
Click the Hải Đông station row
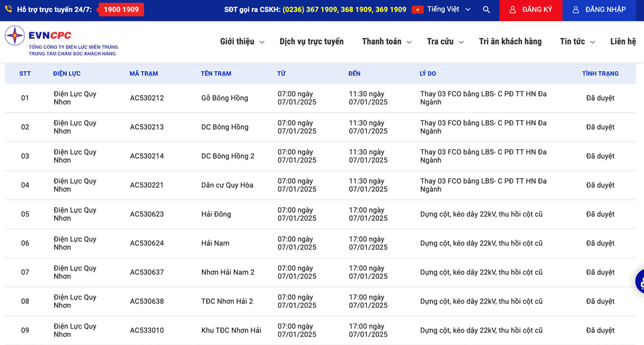[x=216, y=214]
